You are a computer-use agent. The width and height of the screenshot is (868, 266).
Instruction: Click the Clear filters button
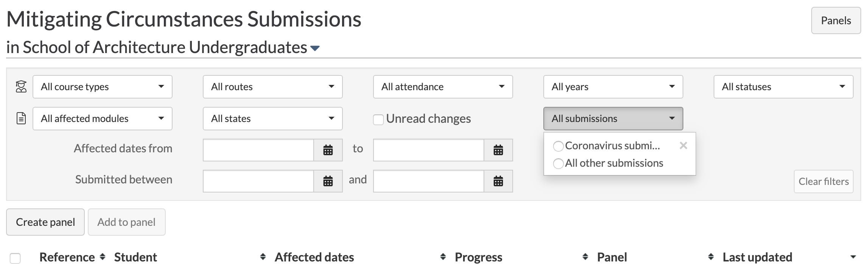[823, 182]
